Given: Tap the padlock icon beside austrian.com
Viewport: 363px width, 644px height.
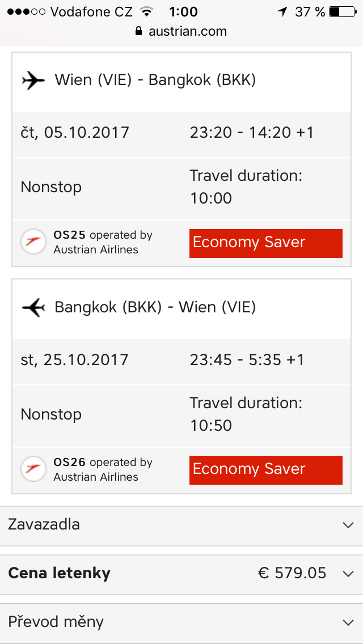Looking at the screenshot, I should 139,31.
